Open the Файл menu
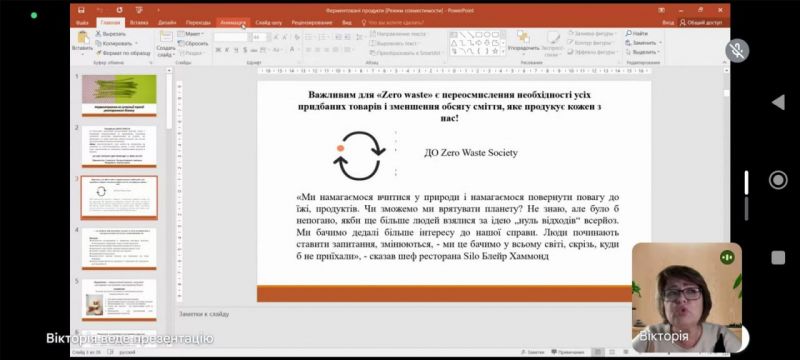800x360 pixels. tap(82, 22)
